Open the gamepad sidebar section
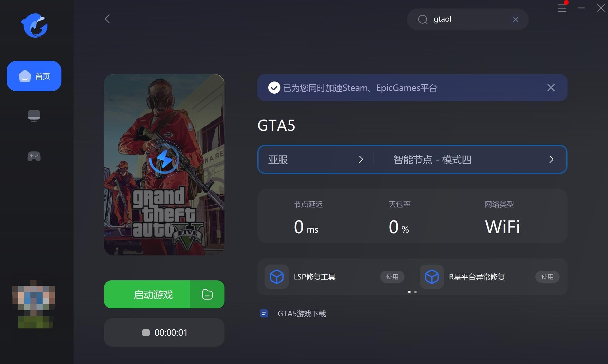The image size is (608, 364). (34, 156)
